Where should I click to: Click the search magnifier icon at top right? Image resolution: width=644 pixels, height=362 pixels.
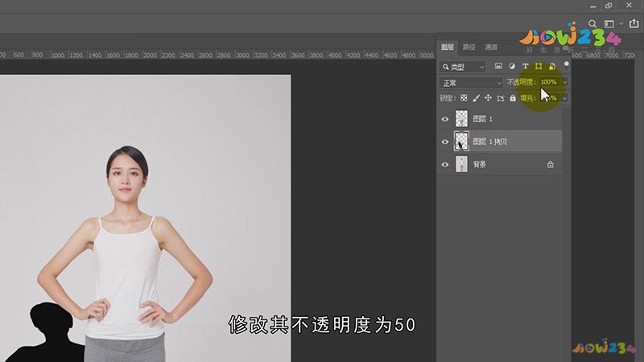click(x=592, y=24)
